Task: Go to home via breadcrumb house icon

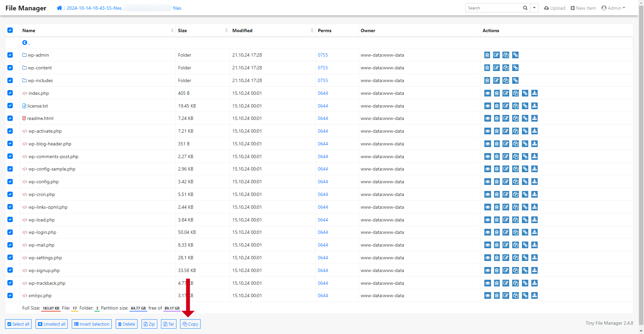Action: 59,8
